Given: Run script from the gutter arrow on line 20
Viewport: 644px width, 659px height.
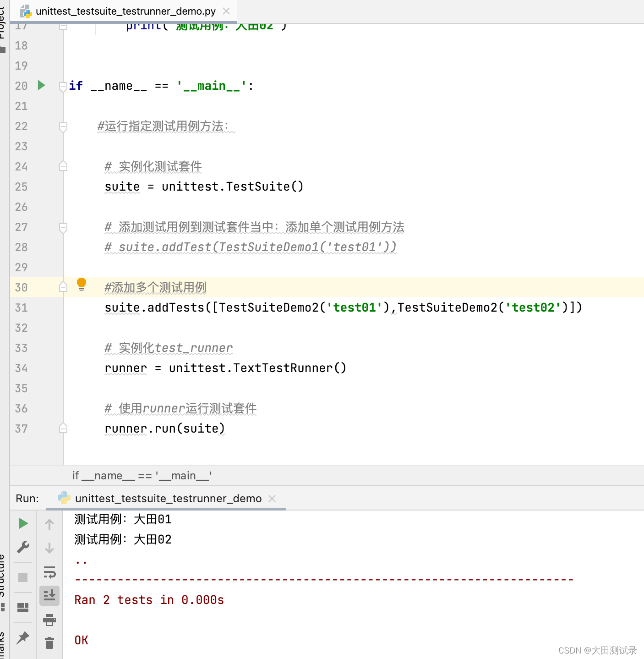Looking at the screenshot, I should 41,85.
